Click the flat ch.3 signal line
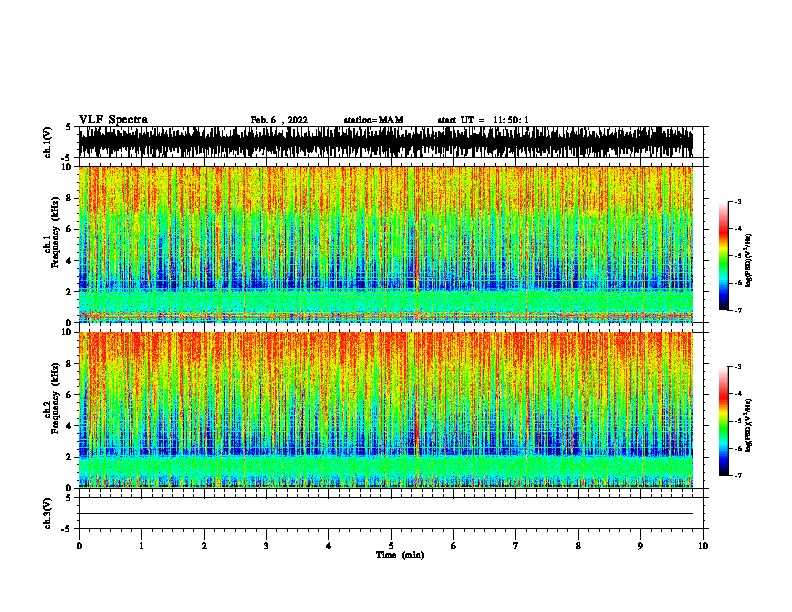The height and width of the screenshot is (612, 792). (x=386, y=514)
